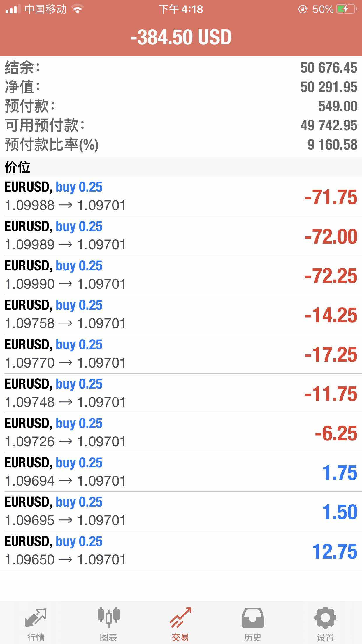
Task: Tap the 结余 balance row
Action: 181,68
